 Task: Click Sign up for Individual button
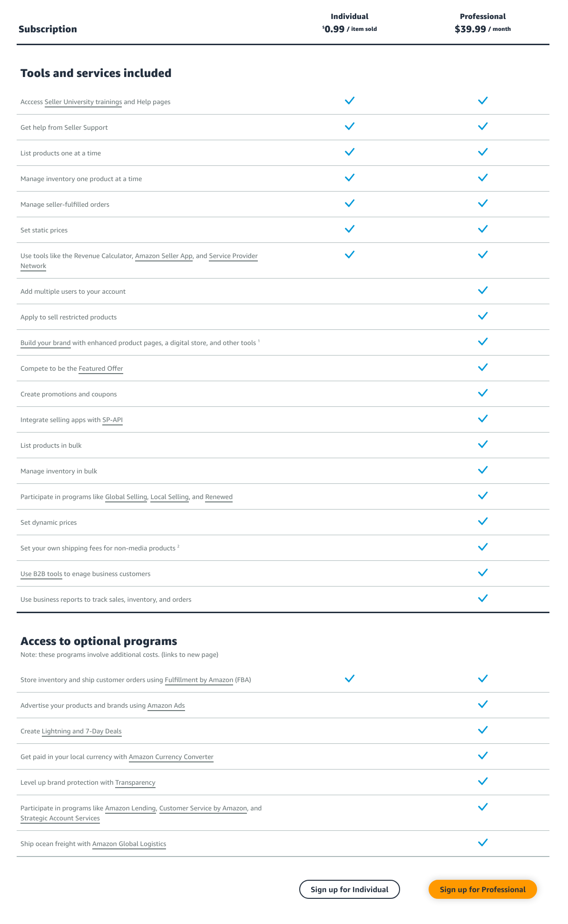click(349, 889)
